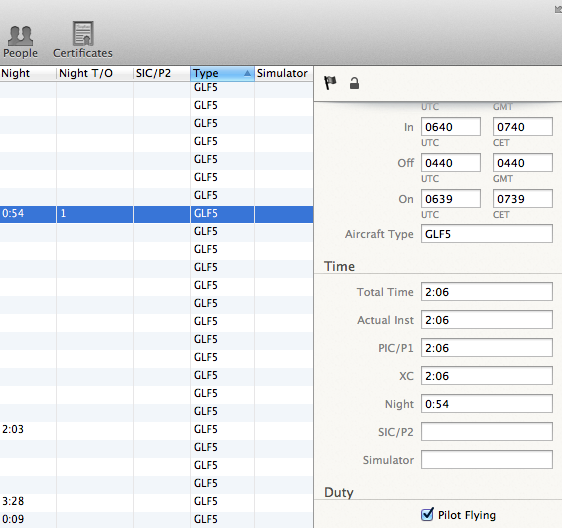Click the empty SIC/P2 time field
Viewport: 562px width, 528px height.
tap(487, 432)
